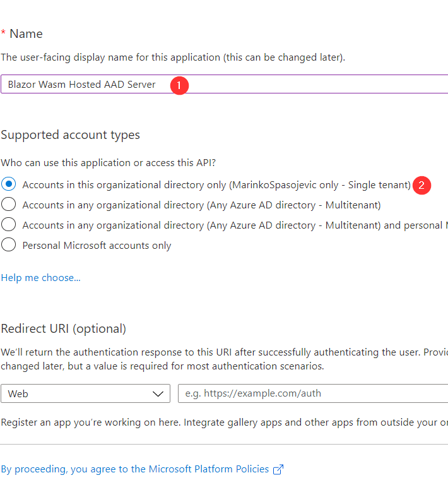Click the chevron arrow in the Web combo box
This screenshot has height=485, width=448.
pyautogui.click(x=158, y=394)
